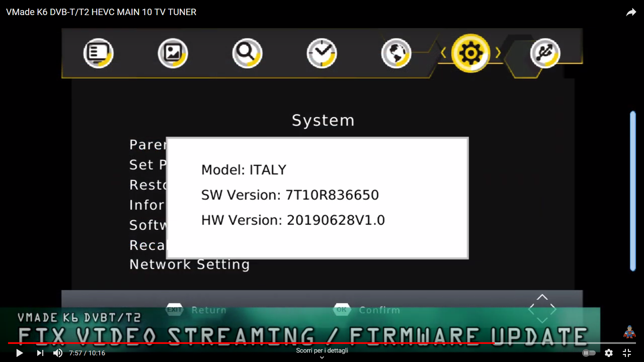Play the video

click(19, 353)
